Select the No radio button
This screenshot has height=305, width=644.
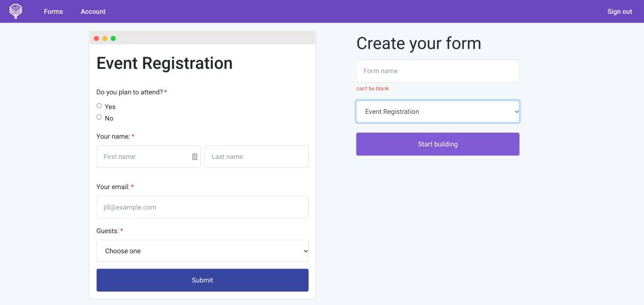(x=99, y=117)
